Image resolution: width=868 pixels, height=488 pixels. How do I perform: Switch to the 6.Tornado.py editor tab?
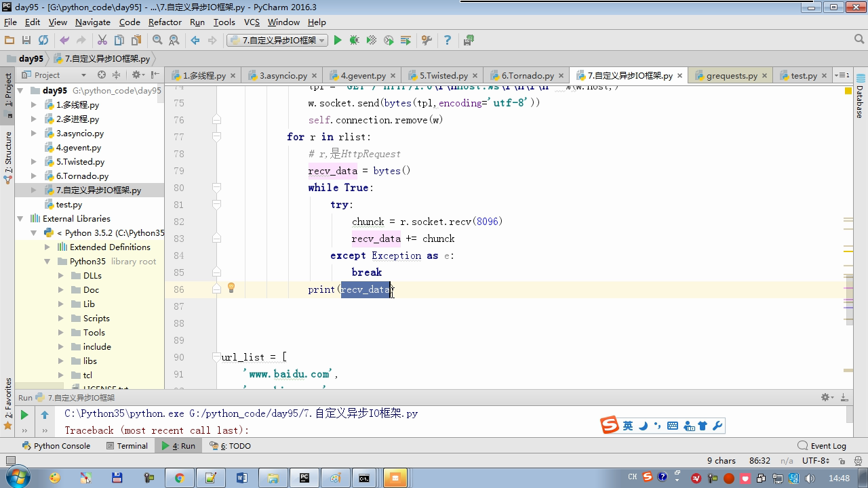tap(527, 76)
